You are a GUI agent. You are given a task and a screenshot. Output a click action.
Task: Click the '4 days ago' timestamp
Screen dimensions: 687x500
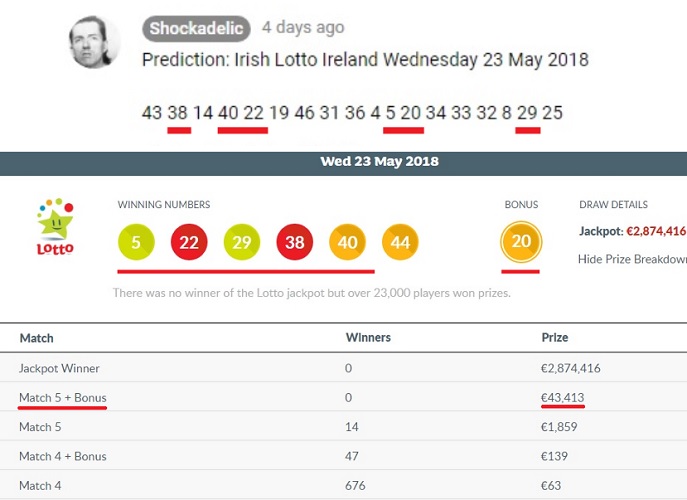click(x=303, y=28)
